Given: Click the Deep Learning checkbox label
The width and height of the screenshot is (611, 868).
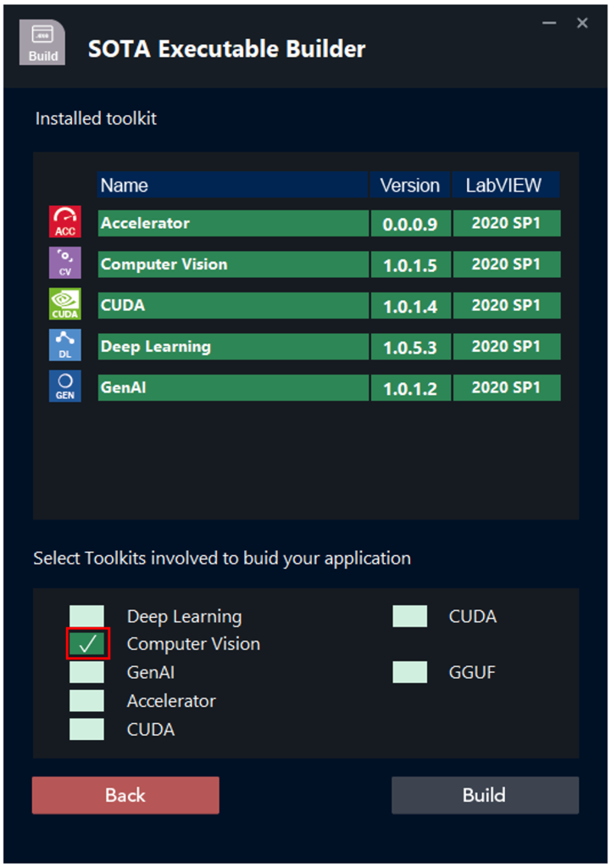Looking at the screenshot, I should point(184,617).
